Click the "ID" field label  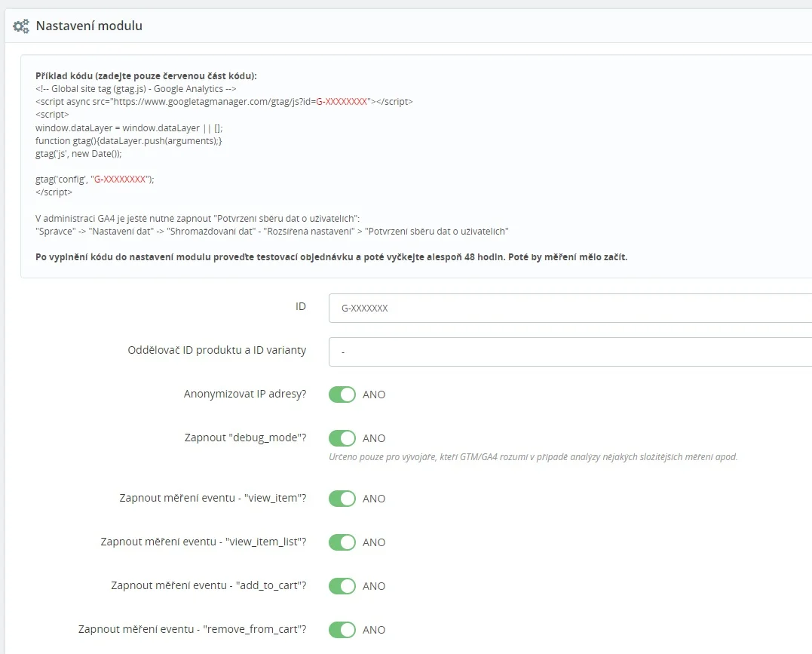[x=300, y=307]
